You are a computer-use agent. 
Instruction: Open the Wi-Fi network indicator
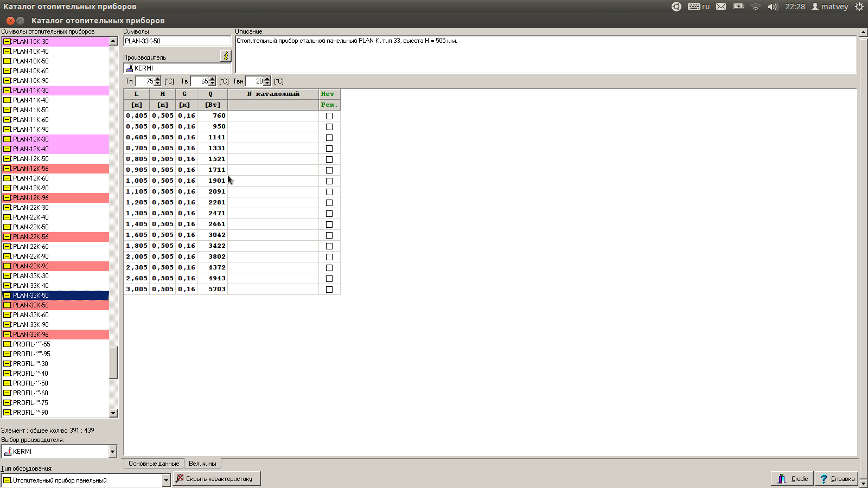click(x=756, y=7)
